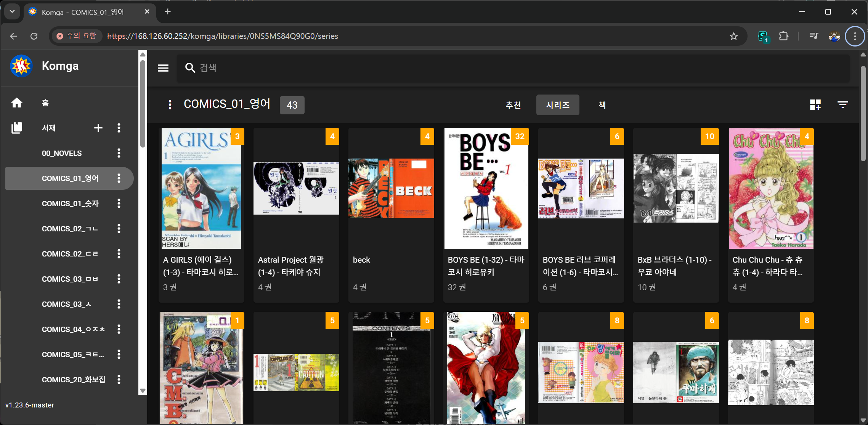Click the sidebar scroll down arrow
The height and width of the screenshot is (425, 868).
point(143,391)
